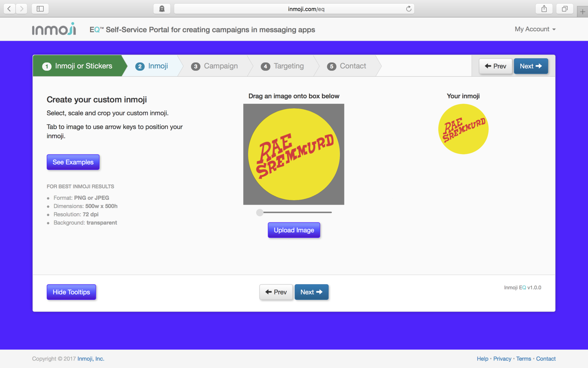Select step 2 Inmoji tab
The height and width of the screenshot is (368, 588).
click(152, 66)
